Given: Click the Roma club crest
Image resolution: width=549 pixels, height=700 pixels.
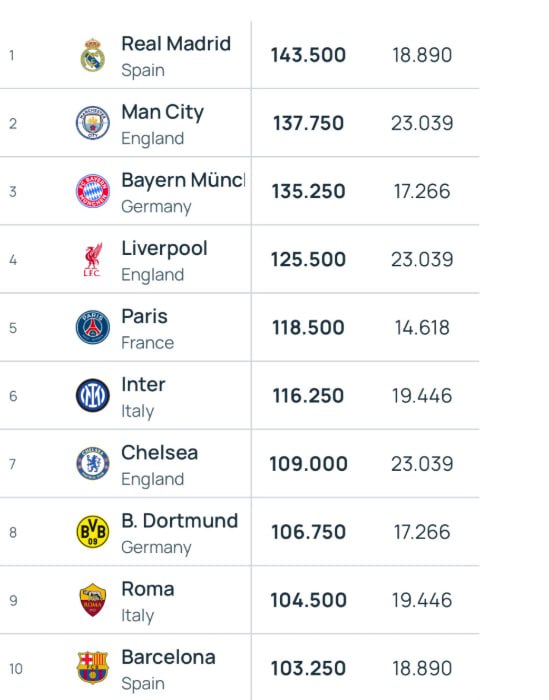Looking at the screenshot, I should 93,600.
